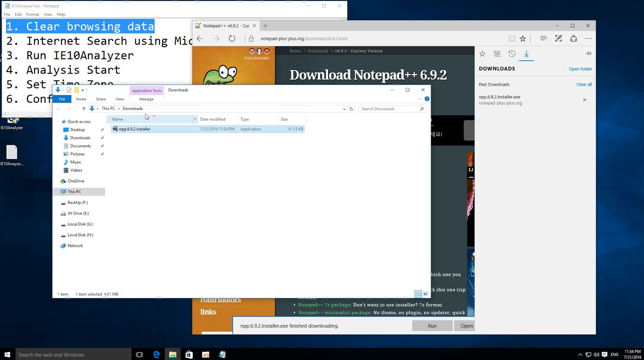Screen dimensions: 644x360
Task: Pin the Edge hub pane
Action: tap(588, 54)
